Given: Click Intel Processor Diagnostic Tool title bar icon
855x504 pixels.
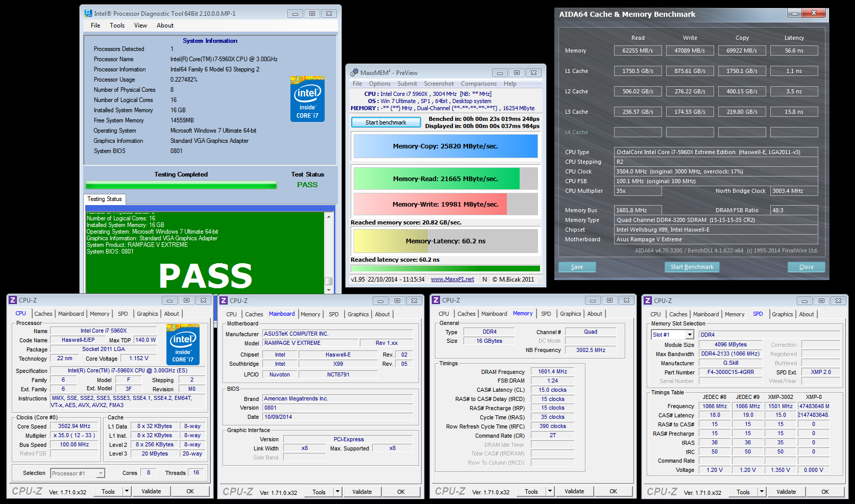Looking at the screenshot, I should click(x=88, y=13).
